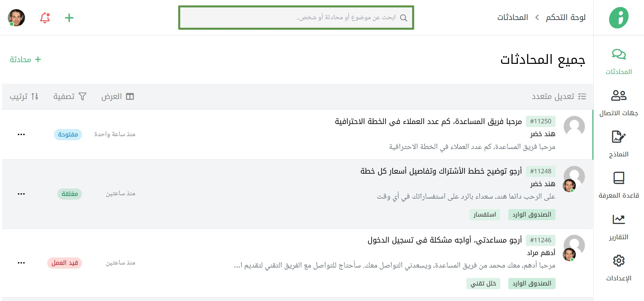Open الإعدادات settings gear icon

click(x=619, y=261)
